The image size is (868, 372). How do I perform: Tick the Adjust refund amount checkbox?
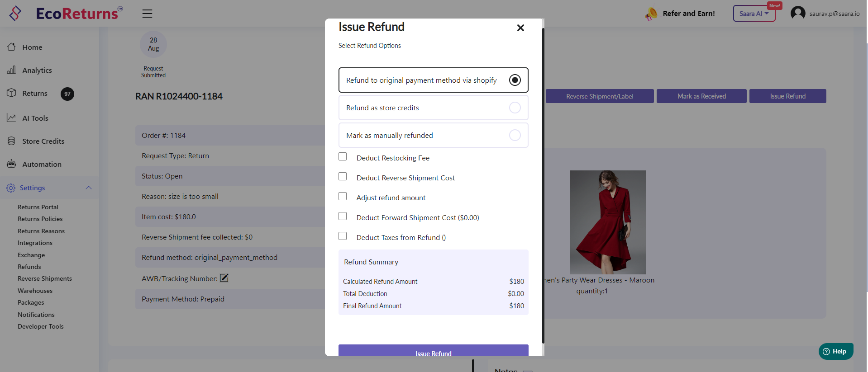[x=343, y=197]
